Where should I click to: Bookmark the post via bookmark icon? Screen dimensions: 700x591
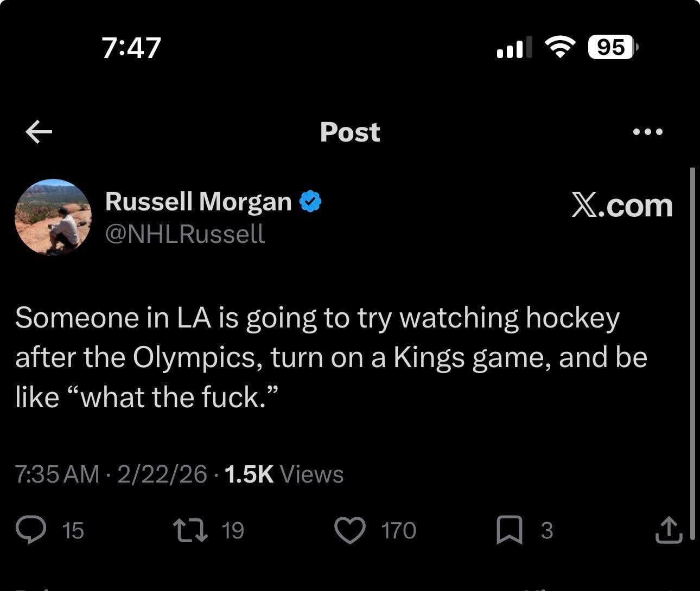tap(510, 530)
